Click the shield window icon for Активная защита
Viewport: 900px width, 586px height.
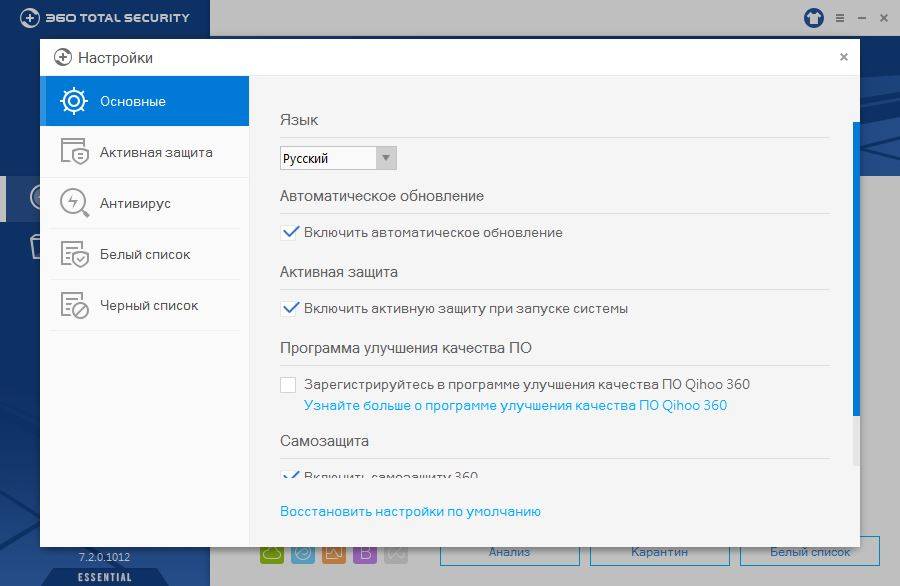[75, 152]
